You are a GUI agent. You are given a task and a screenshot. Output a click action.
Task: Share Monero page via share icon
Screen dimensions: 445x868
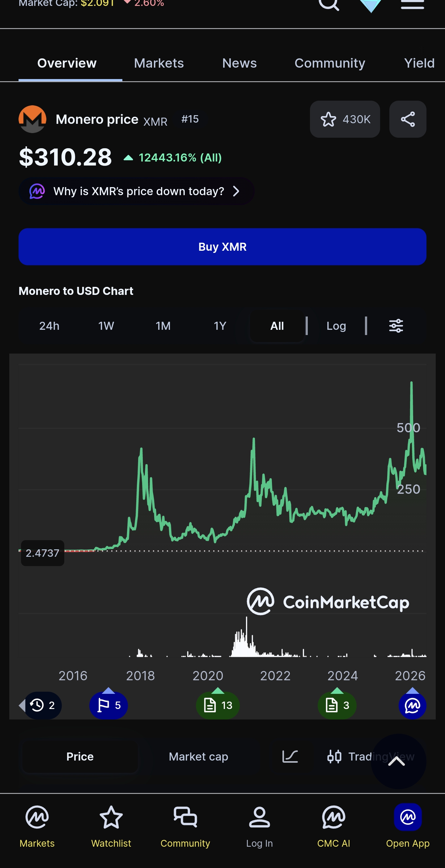click(x=408, y=119)
